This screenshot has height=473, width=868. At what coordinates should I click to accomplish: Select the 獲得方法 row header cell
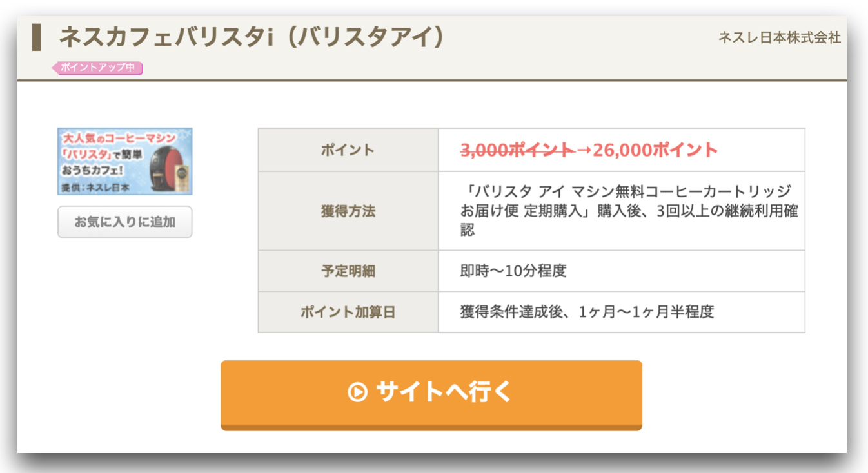(348, 211)
